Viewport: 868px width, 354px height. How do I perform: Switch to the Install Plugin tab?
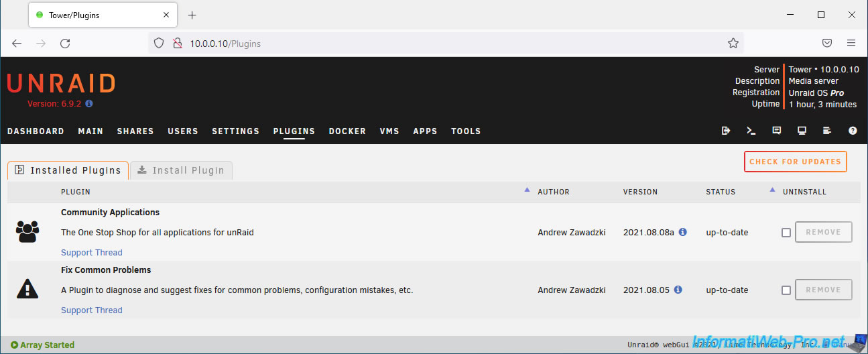click(x=182, y=170)
